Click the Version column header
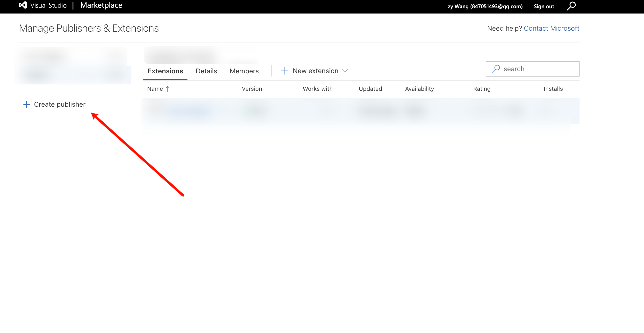 point(252,89)
